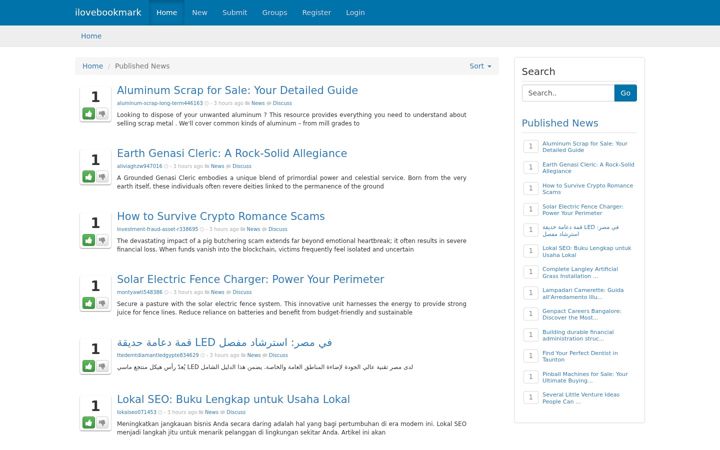The width and height of the screenshot is (720, 450).
Task: Click sidebar vote count beside Pinball Machines
Action: tap(531, 377)
